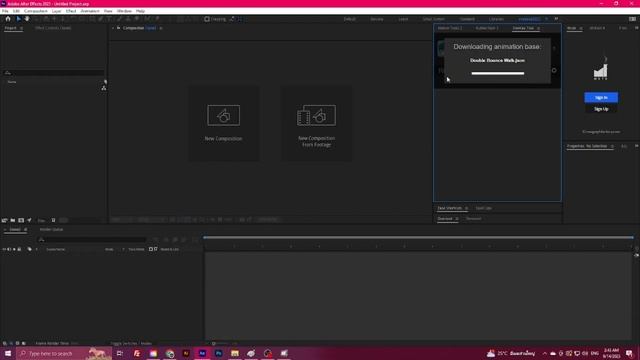This screenshot has height=360, width=640.
Task: Open the Rubberhose 3 panel tab
Action: click(487, 28)
